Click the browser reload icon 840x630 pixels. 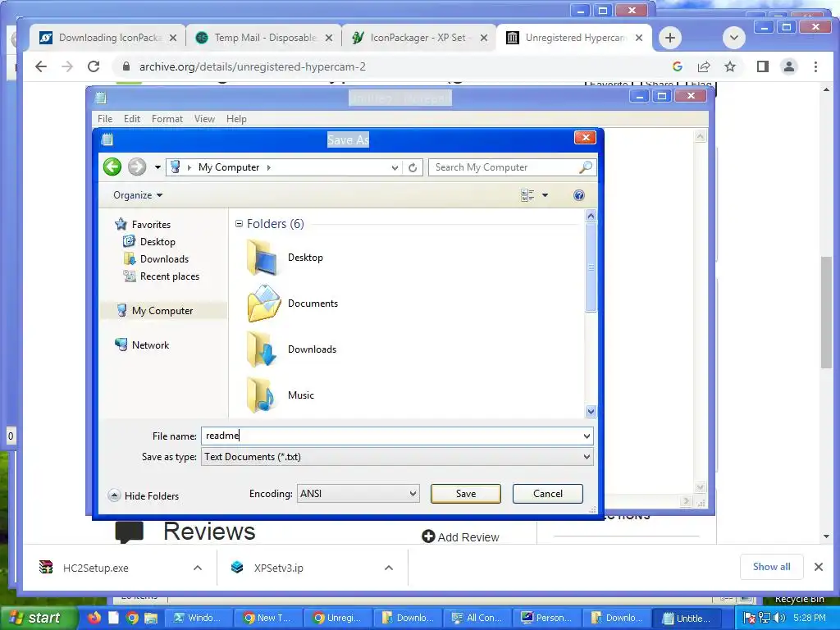[x=94, y=66]
